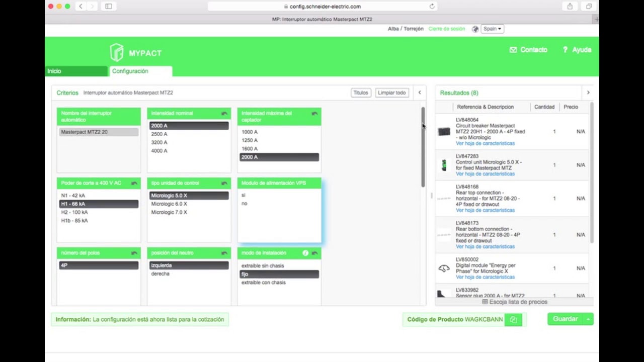Image resolution: width=644 pixels, height=362 pixels.
Task: Choose 1250 A maximum sensor intensity
Action: point(279,140)
